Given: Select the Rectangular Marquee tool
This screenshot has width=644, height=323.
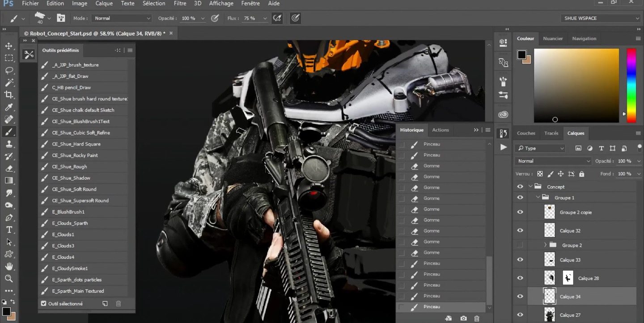Looking at the screenshot, I should pyautogui.click(x=8, y=58).
